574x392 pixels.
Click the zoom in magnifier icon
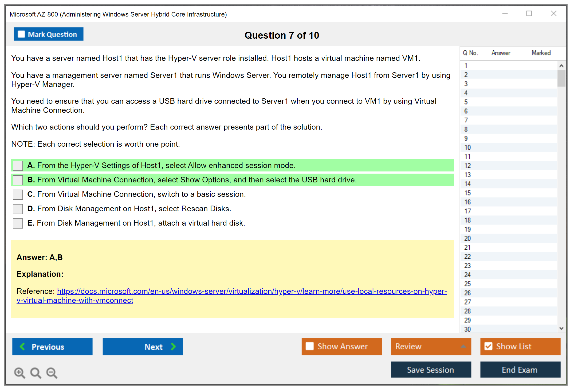click(19, 373)
